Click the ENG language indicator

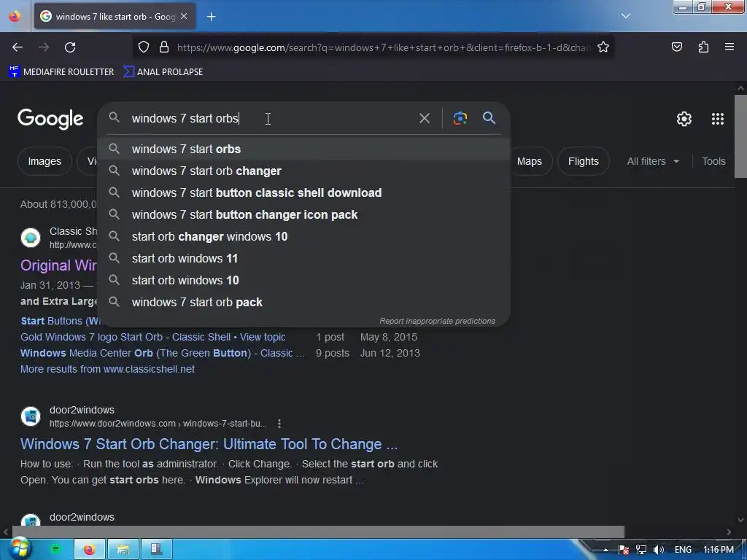683,550
